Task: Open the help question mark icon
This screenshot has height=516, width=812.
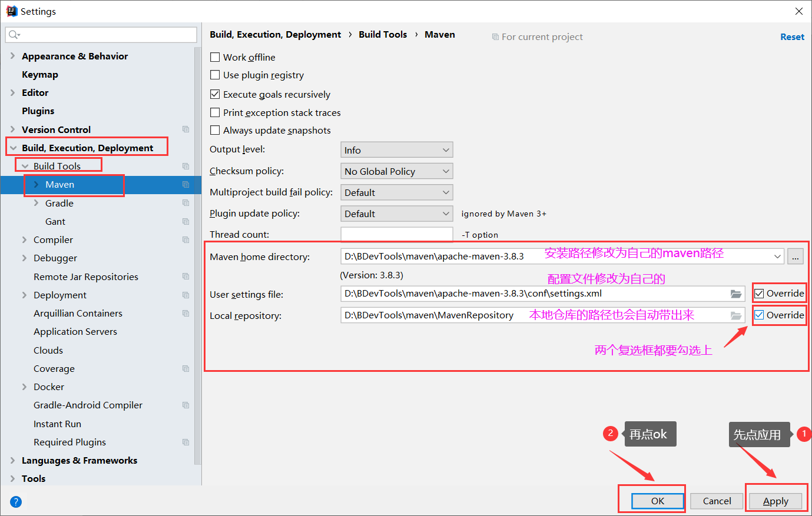Action: pyautogui.click(x=16, y=502)
